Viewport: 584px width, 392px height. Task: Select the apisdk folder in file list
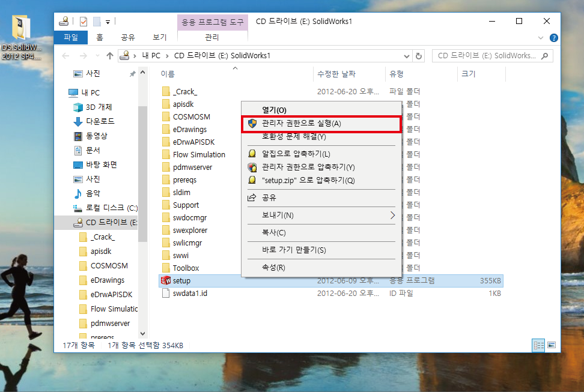tap(178, 104)
